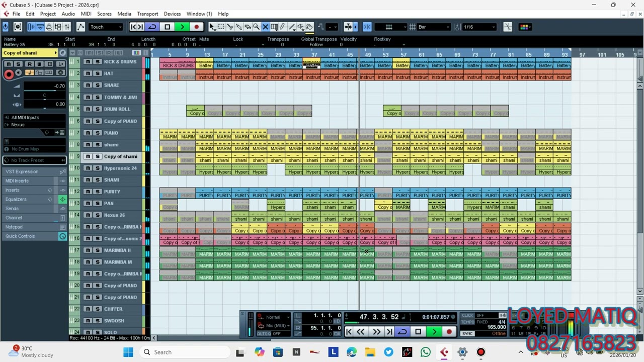Mute the SNARE track
This screenshot has height=362, width=644.
(x=88, y=85)
